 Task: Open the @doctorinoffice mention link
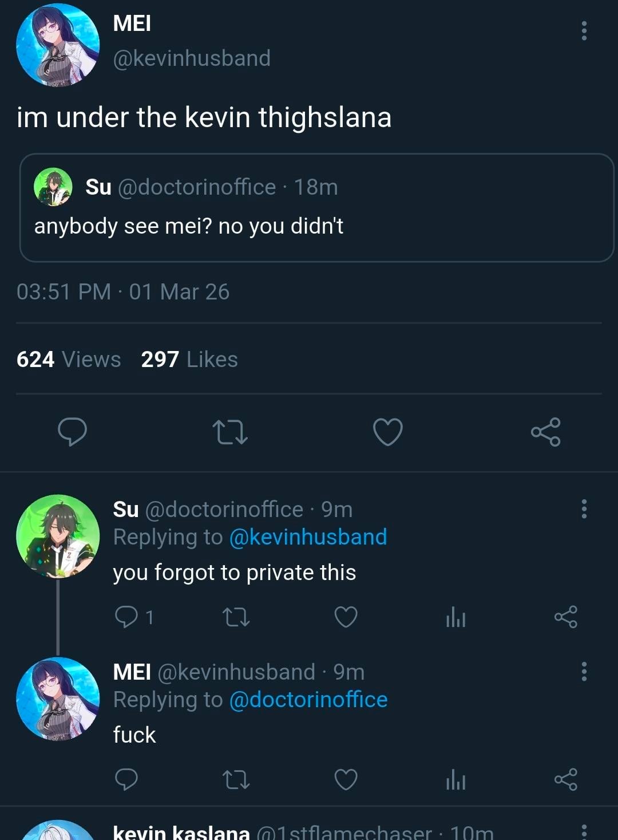point(308,700)
